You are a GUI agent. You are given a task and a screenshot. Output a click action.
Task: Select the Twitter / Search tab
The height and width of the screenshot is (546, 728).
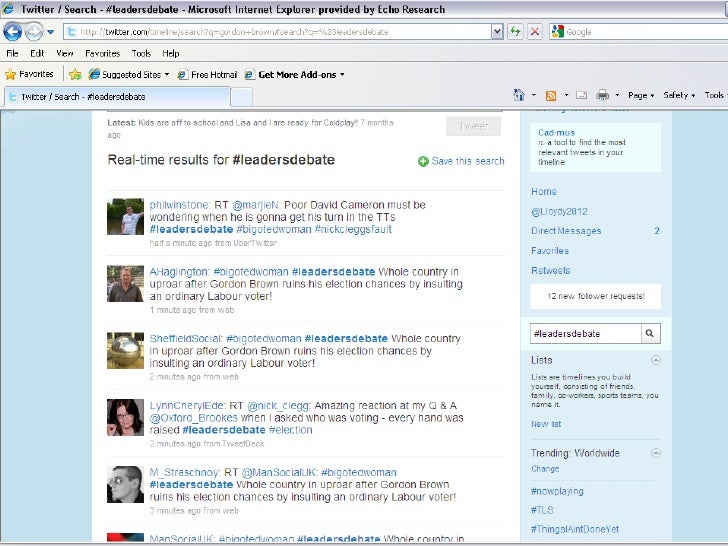pyautogui.click(x=117, y=97)
